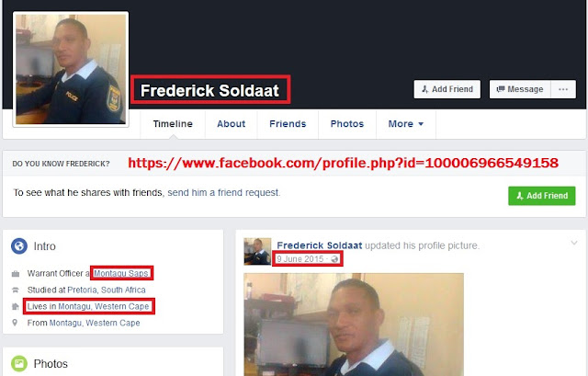Viewport: 588px width, 376px height.
Task: Open the three-dots menu beside Message
Action: (x=563, y=89)
